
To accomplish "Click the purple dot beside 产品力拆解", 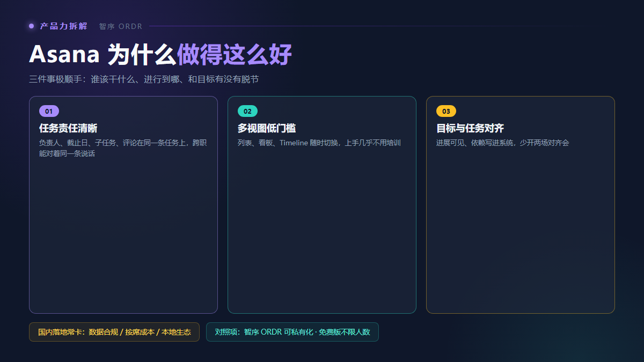I will coord(32,26).
